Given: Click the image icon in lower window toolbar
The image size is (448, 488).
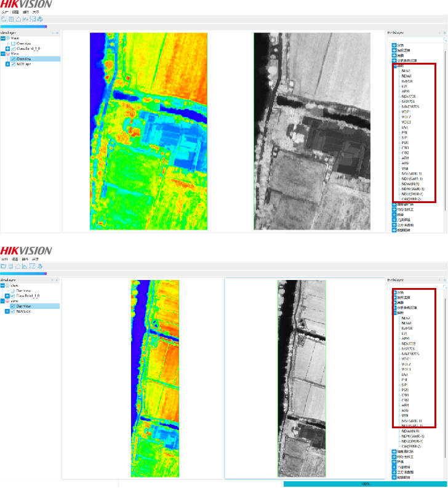Looking at the screenshot, I should (32, 266).
